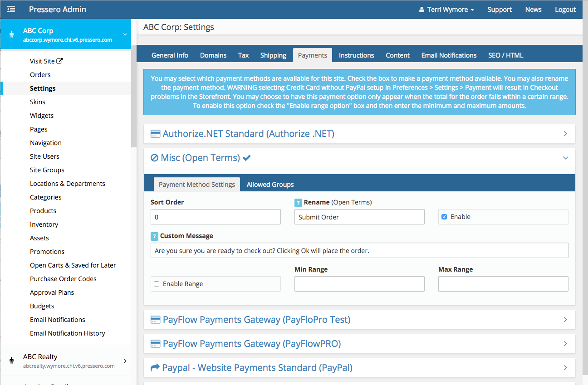588x385 pixels.
Task: Toggle the sidebar menu hamburger icon
Action: coord(11,9)
